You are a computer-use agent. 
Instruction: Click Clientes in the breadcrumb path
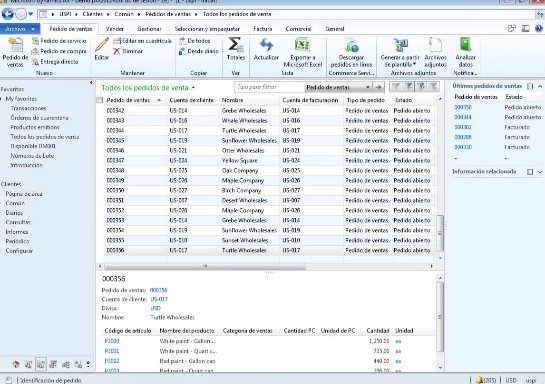[x=92, y=14]
